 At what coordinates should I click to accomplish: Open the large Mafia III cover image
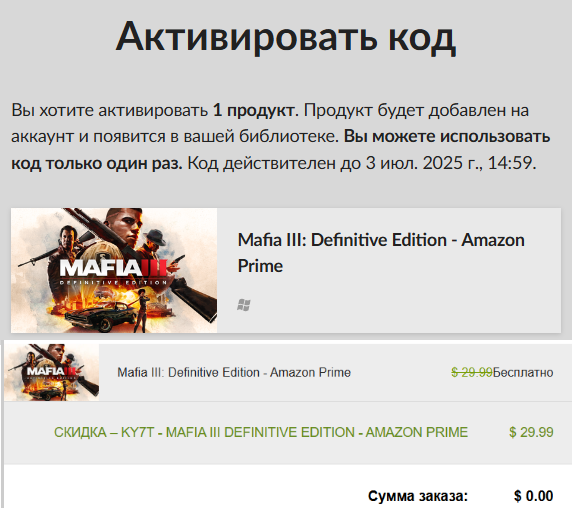114,270
